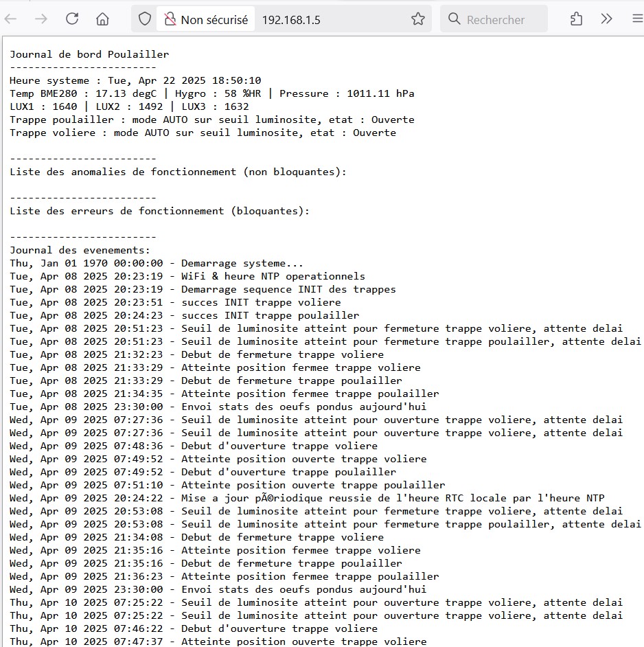Screen dimensions: 644x647
Task: Click 'Liste des erreurs de fonctionnement (bloquantes):'
Action: coord(160,212)
